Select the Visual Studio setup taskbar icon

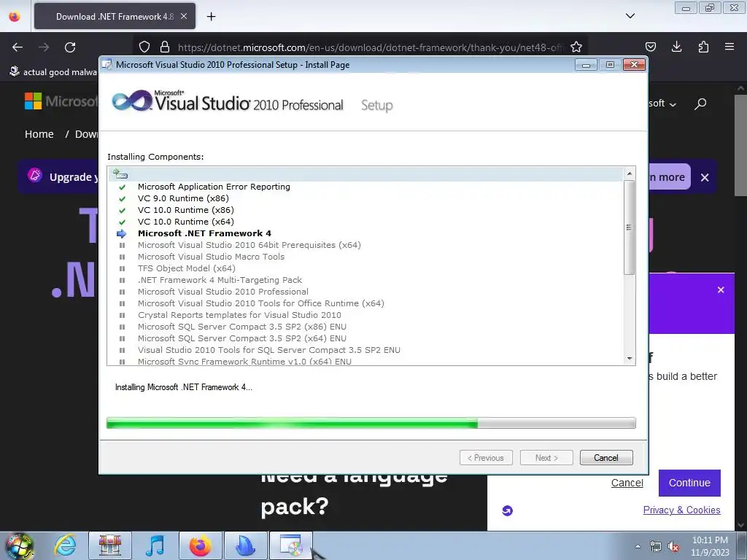tap(291, 545)
